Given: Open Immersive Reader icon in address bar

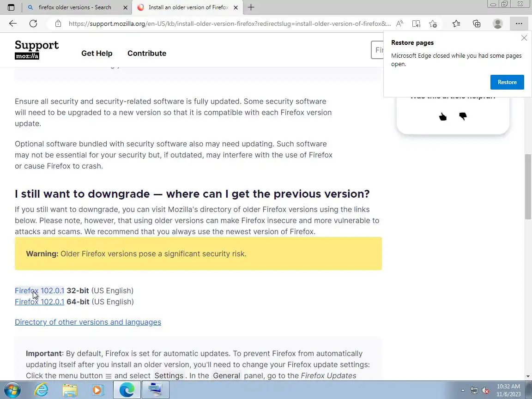Looking at the screenshot, I should coord(416,24).
